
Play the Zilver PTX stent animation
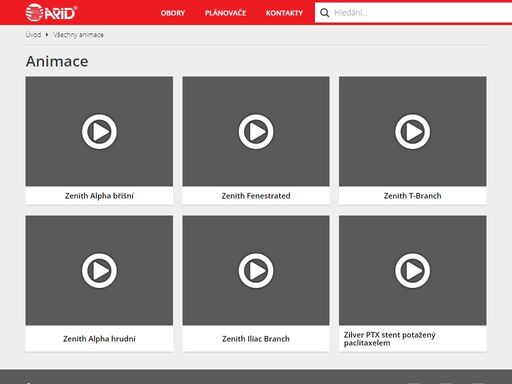pyautogui.click(x=413, y=270)
